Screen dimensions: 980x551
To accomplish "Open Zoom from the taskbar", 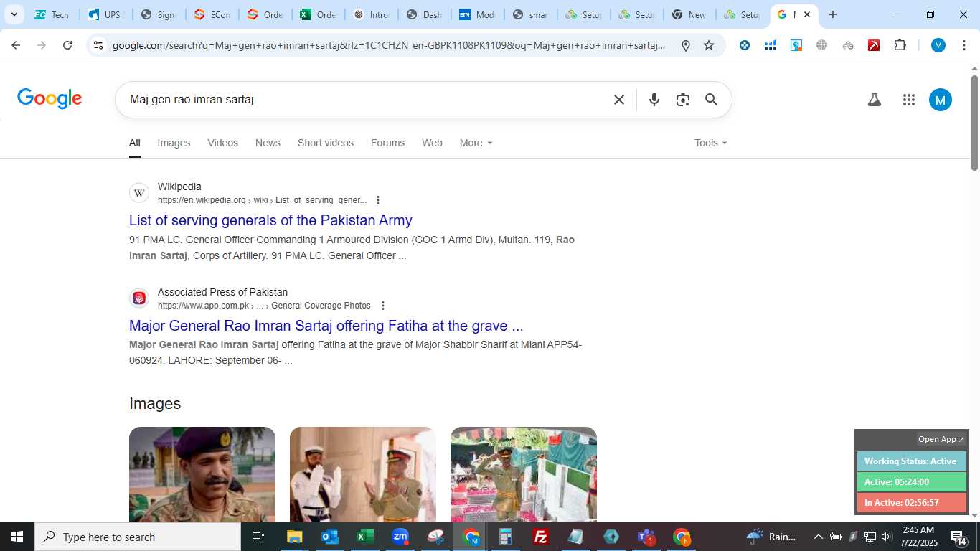I will (400, 537).
